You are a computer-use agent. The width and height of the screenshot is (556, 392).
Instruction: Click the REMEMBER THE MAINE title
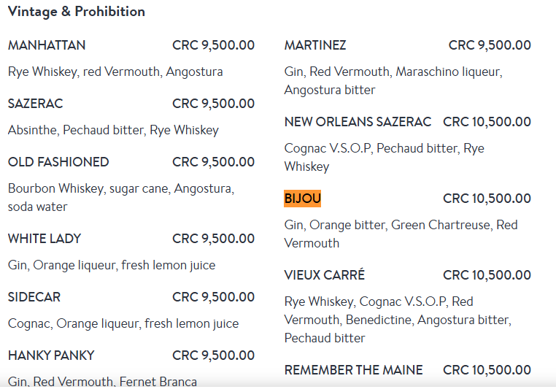tap(353, 370)
